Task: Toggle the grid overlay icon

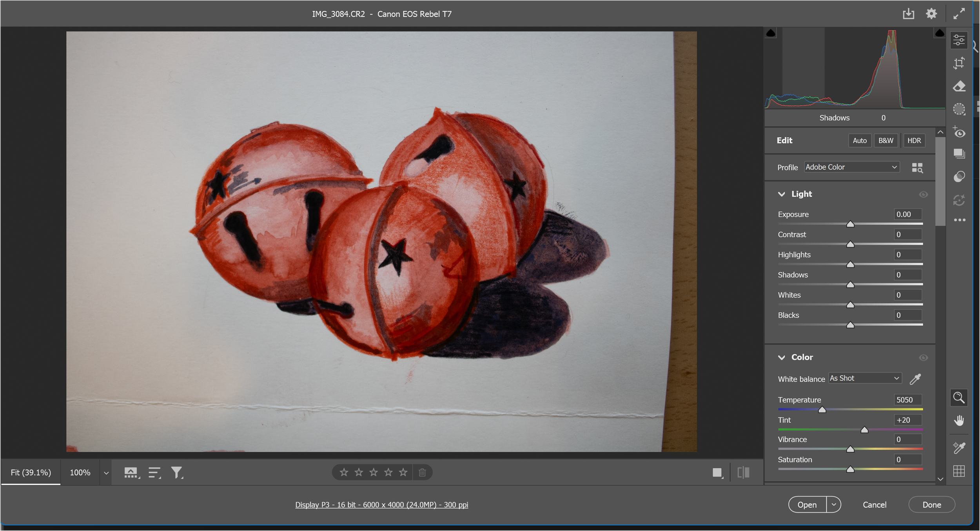Action: point(959,471)
